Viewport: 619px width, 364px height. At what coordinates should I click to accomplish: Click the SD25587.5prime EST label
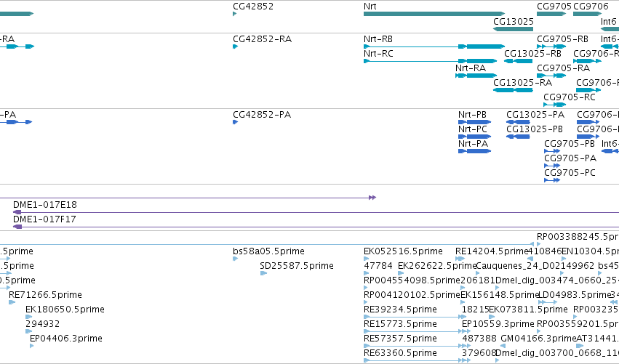point(297,266)
